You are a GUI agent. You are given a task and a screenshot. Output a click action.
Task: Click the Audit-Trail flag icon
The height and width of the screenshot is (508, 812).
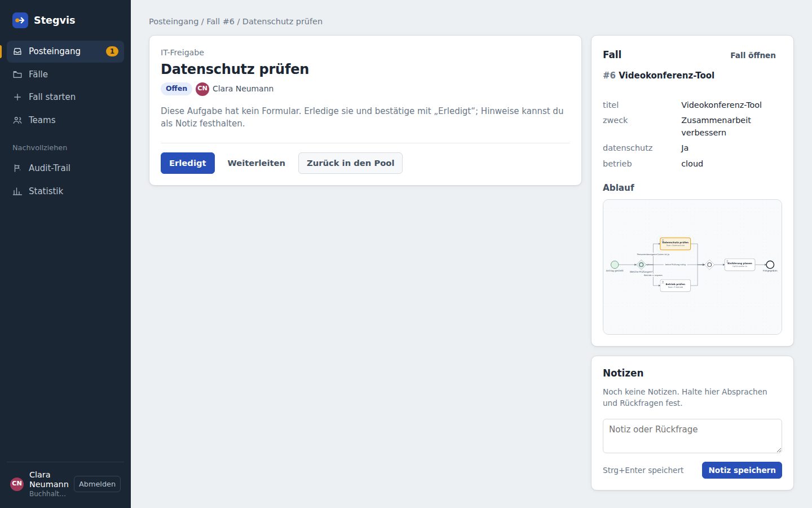pyautogui.click(x=17, y=168)
